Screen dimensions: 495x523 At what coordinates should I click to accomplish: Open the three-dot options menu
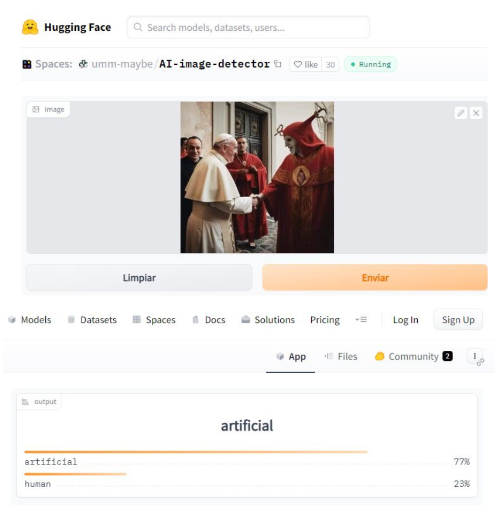[474, 356]
